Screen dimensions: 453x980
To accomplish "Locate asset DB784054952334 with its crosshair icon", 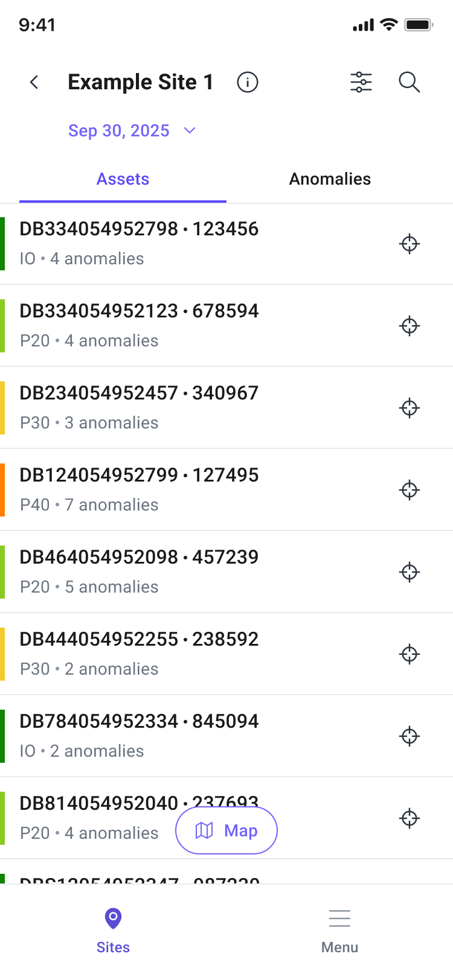I will tap(410, 736).
